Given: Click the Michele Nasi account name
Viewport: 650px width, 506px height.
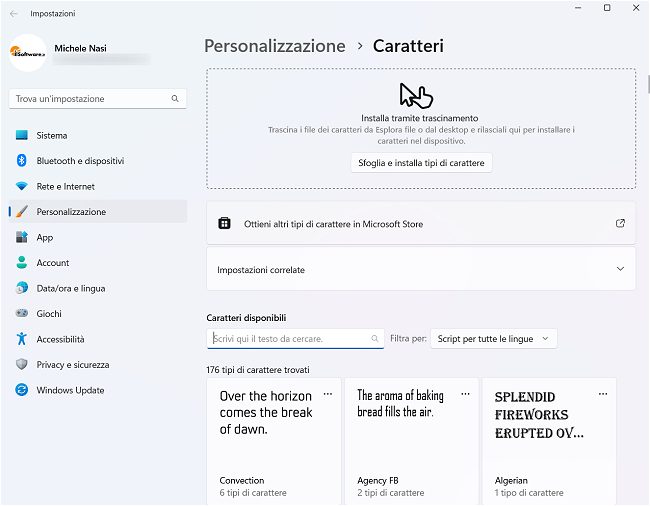Looking at the screenshot, I should coord(80,48).
